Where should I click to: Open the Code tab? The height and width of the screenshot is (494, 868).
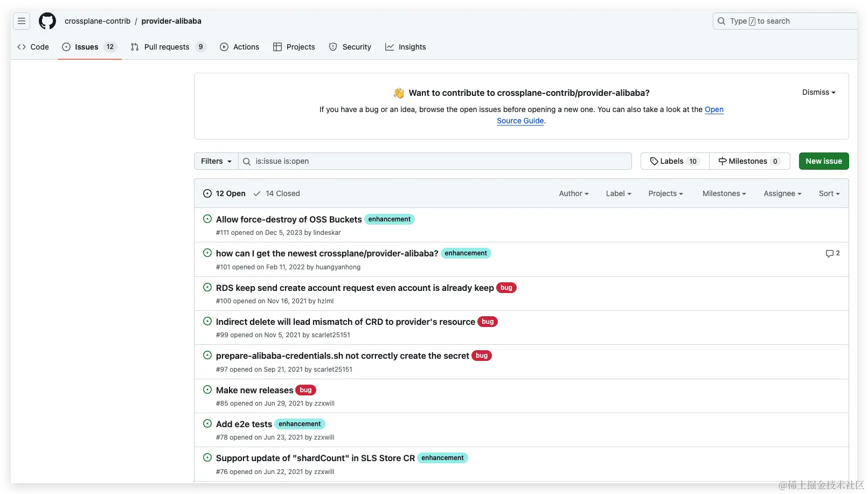(33, 47)
